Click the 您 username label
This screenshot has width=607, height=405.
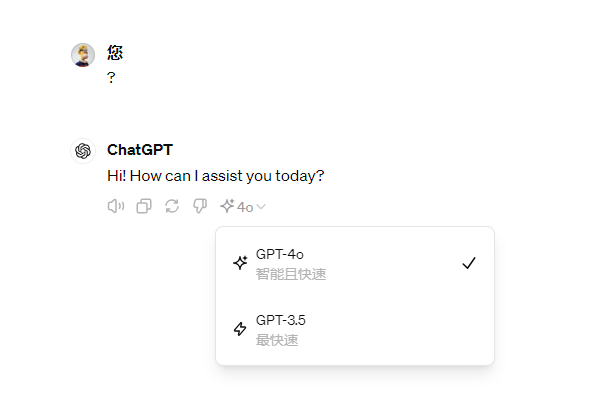pos(115,53)
